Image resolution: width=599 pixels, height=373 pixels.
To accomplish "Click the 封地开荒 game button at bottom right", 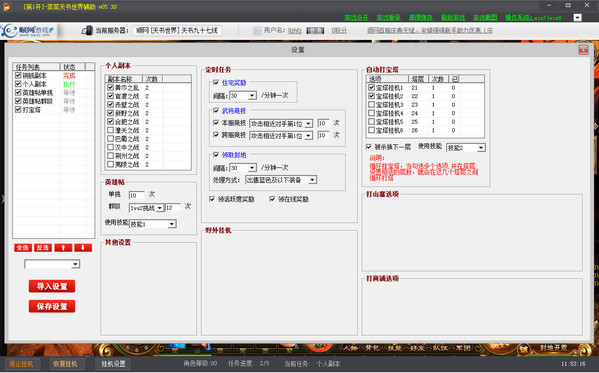I will coord(553,348).
